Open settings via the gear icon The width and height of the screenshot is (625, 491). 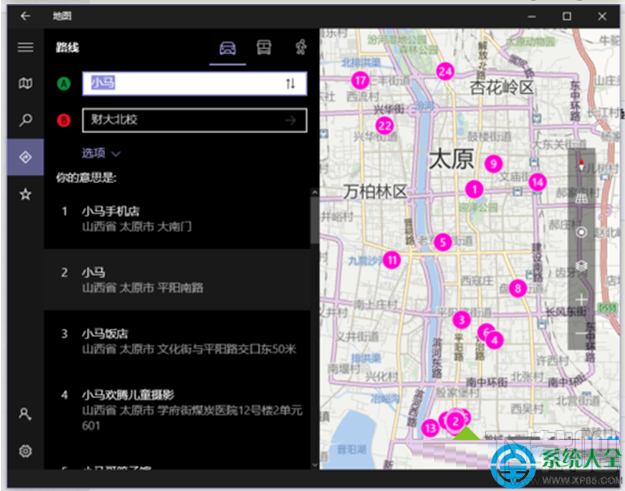26,451
